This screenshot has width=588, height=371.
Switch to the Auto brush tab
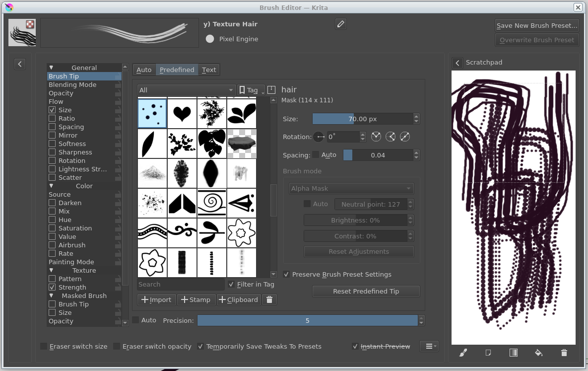tap(144, 70)
